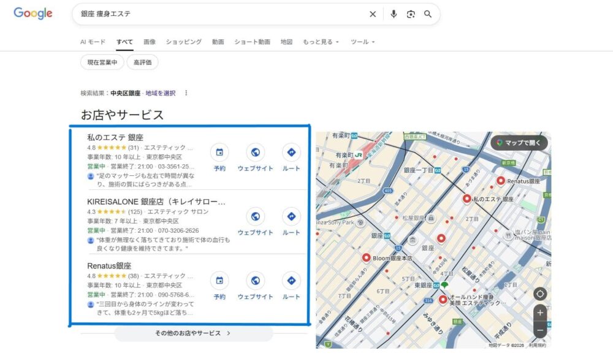Clear the search box with X icon

click(x=373, y=14)
